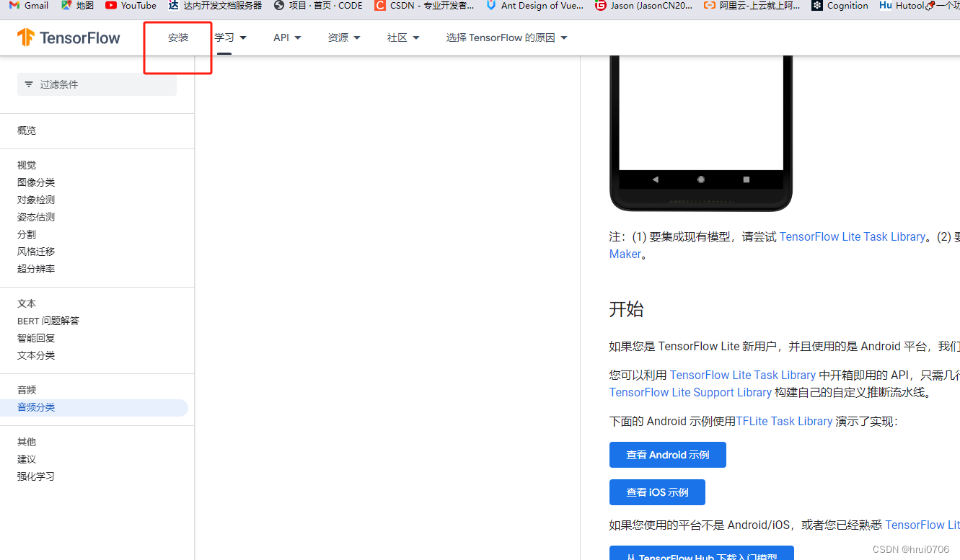Select 建议 in the sidebar

coord(27,459)
